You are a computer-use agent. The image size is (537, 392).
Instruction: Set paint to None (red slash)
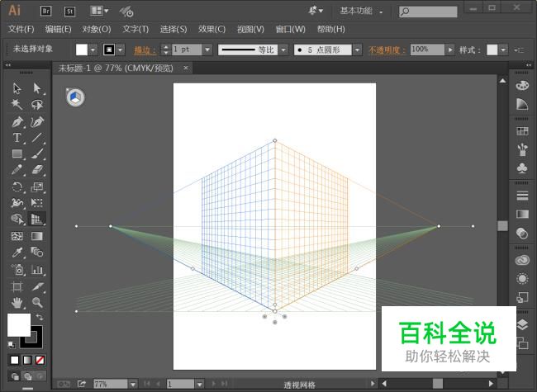[40, 360]
